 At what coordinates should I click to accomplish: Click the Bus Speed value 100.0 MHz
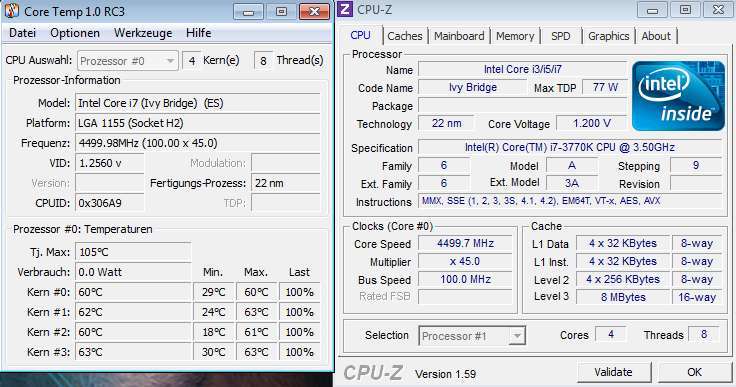(x=465, y=279)
